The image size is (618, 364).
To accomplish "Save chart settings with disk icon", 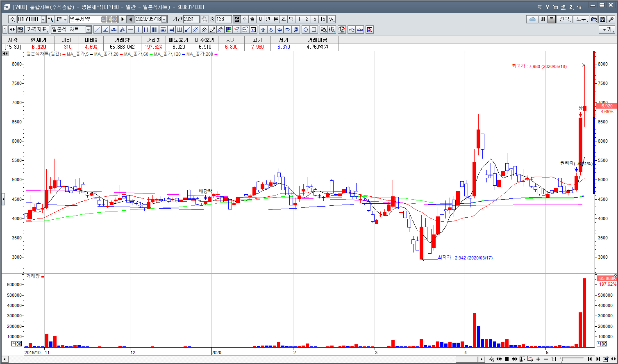I will click(602, 19).
